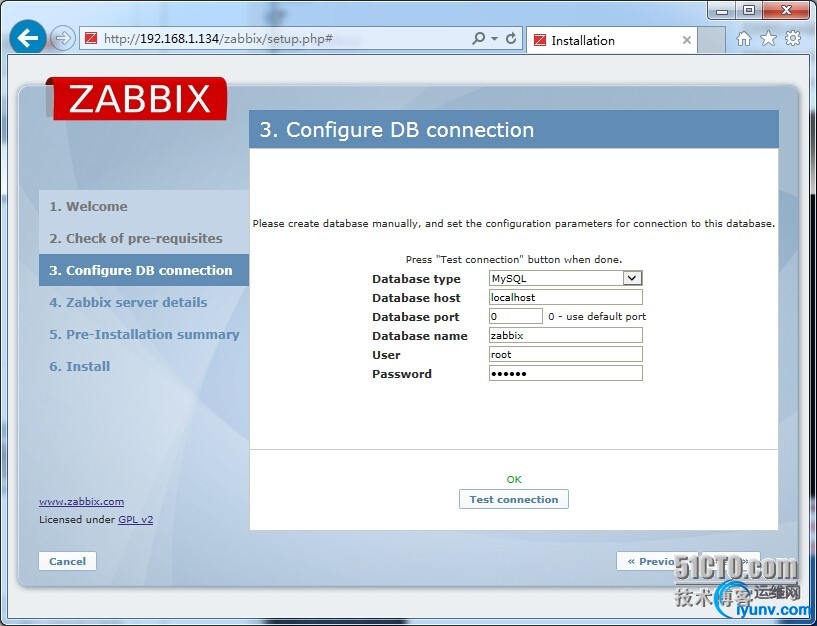
Task: Click the browser forward arrow button
Action: coord(63,39)
